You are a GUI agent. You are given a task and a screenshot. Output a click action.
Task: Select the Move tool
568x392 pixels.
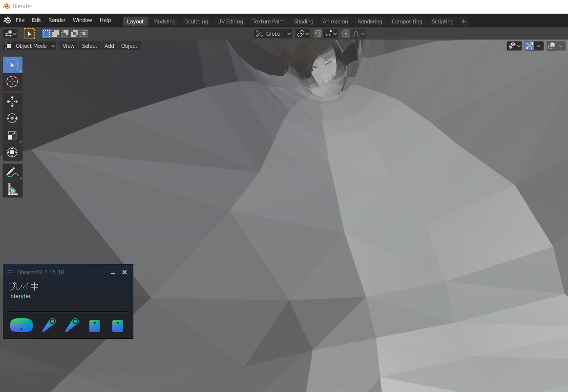[x=12, y=101]
